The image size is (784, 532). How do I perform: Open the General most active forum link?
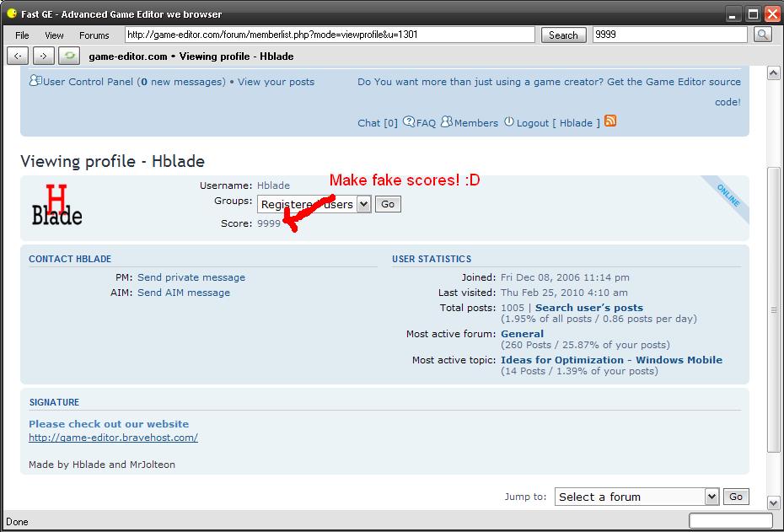pyautogui.click(x=522, y=334)
